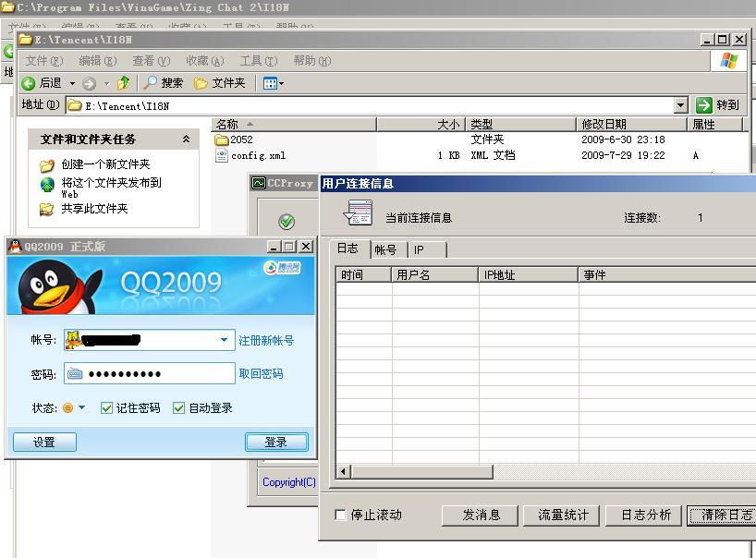This screenshot has height=558, width=756.
Task: Open the QQ account dropdown arrow
Action: pos(225,340)
